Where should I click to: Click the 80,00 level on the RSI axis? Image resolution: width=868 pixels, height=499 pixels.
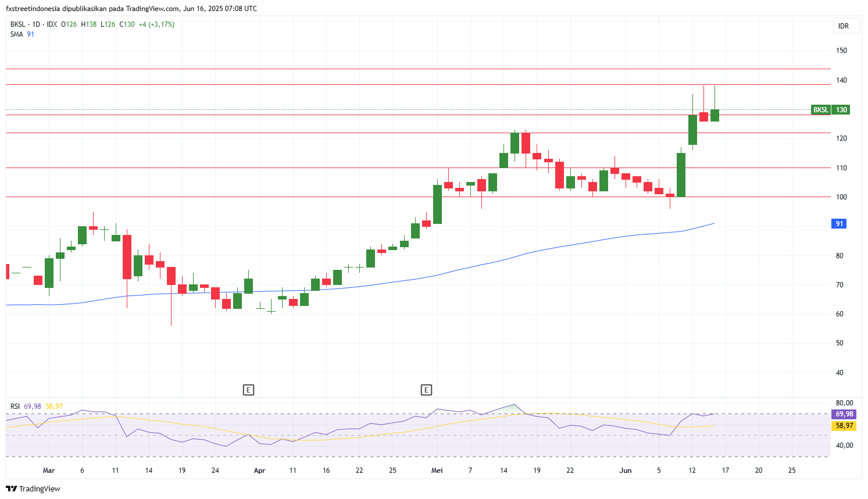click(844, 402)
